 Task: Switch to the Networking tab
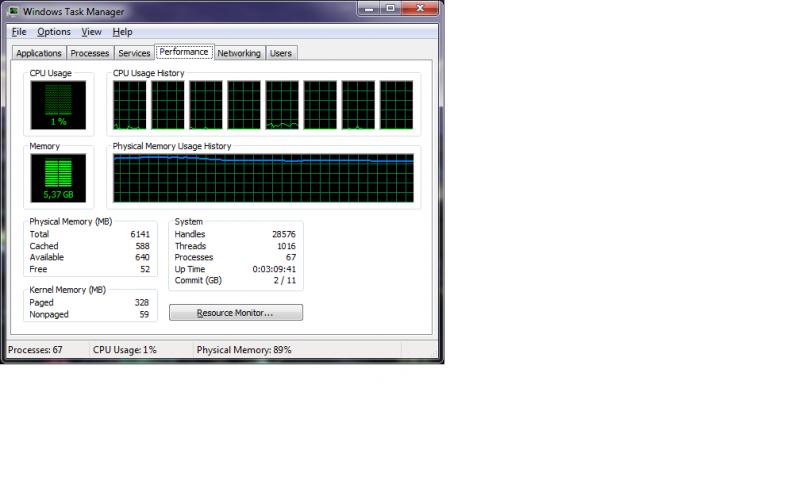(x=239, y=53)
